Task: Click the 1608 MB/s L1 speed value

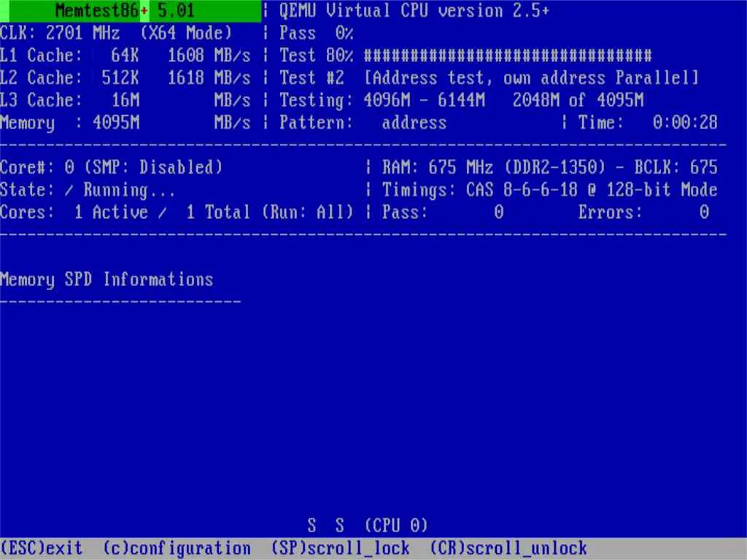Action: (x=209, y=55)
